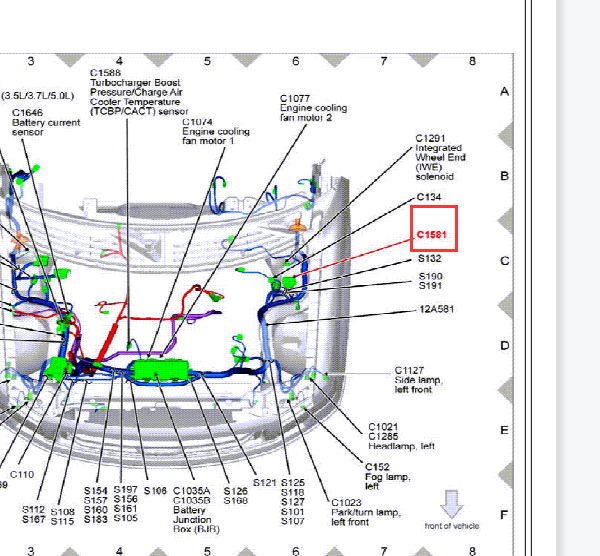Click the S118 splice label
This screenshot has width=600, height=556.
(x=293, y=492)
